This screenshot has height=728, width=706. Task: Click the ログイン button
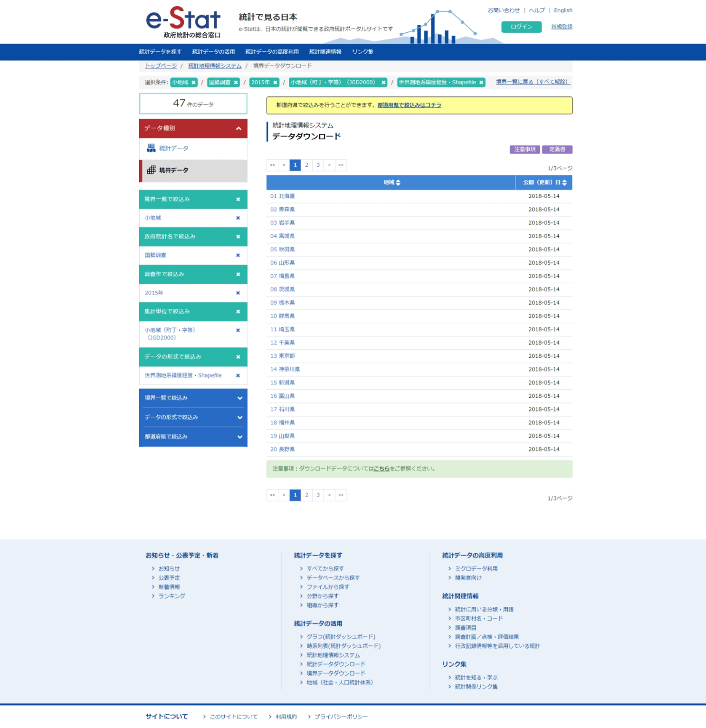point(521,27)
